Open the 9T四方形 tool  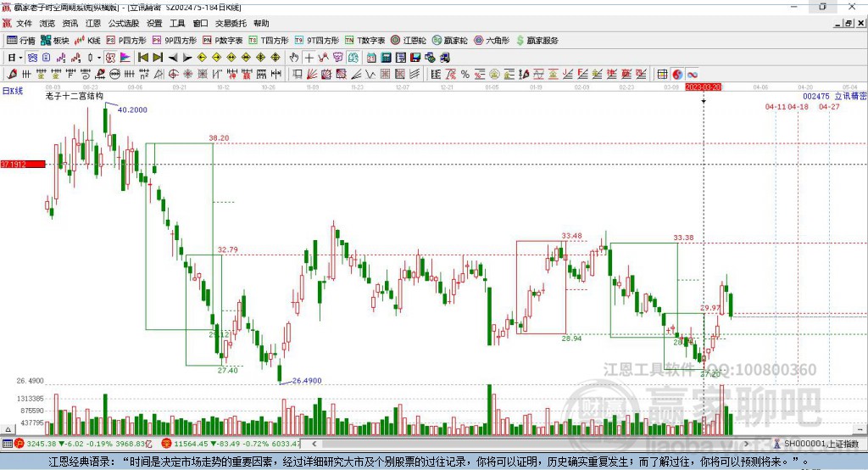[x=317, y=41]
